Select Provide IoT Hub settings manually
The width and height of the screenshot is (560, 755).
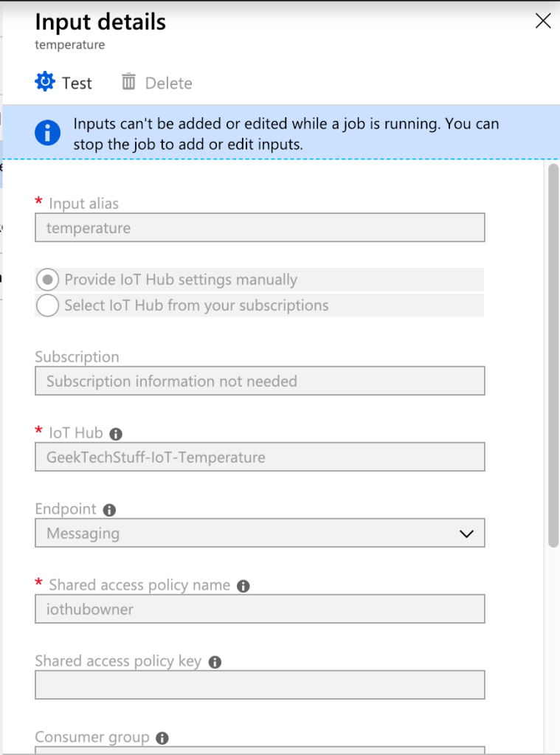point(46,279)
